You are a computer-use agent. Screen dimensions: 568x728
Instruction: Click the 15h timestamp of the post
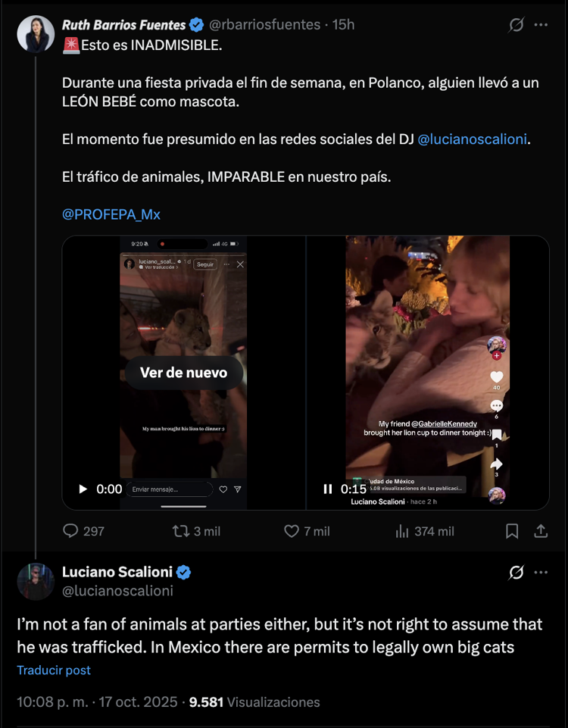344,25
